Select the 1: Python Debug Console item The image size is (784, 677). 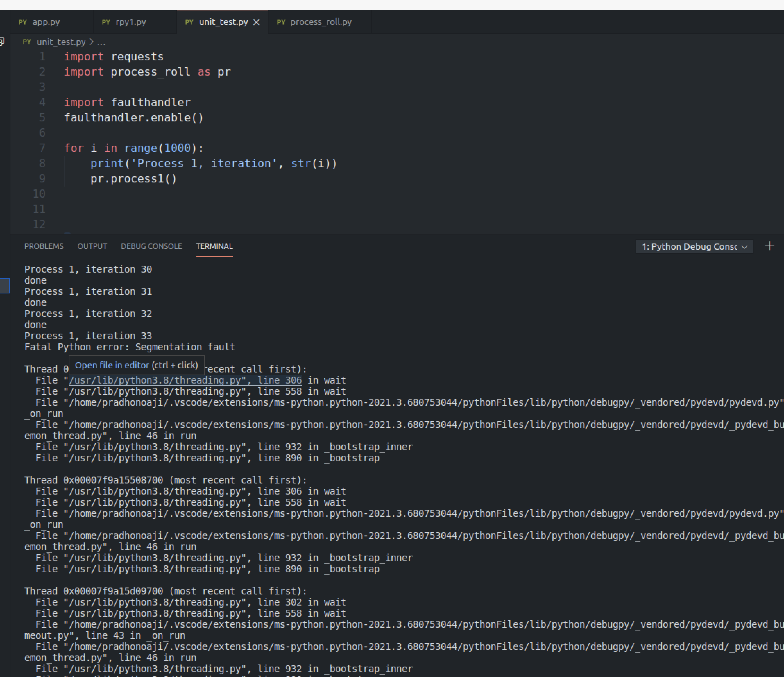pos(689,247)
